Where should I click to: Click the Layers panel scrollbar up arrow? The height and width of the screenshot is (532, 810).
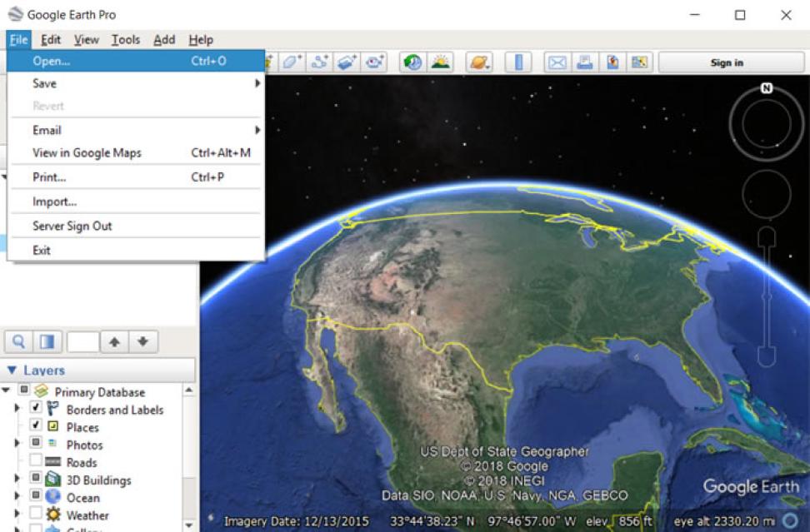tap(189, 390)
